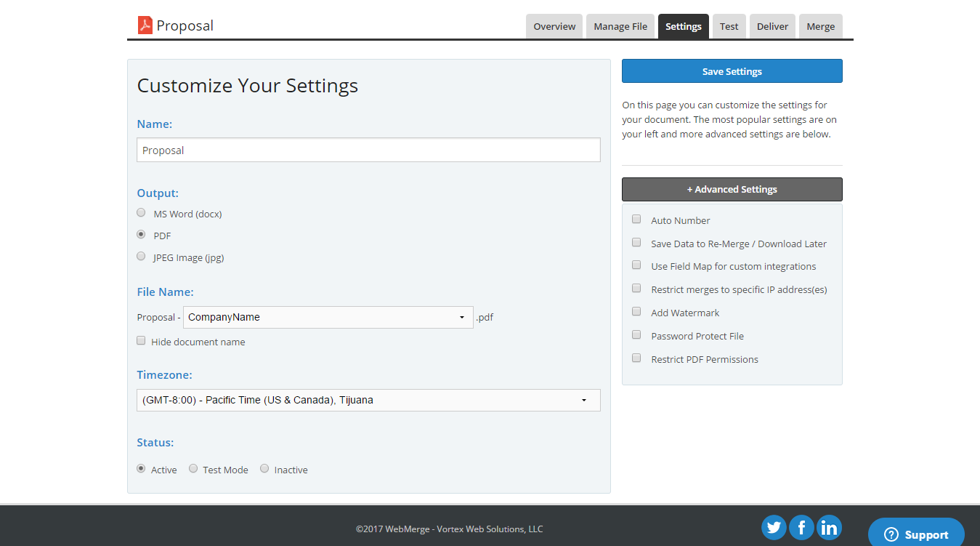The height and width of the screenshot is (546, 980).
Task: Click the 'Status:' section label
Action: [x=155, y=442]
